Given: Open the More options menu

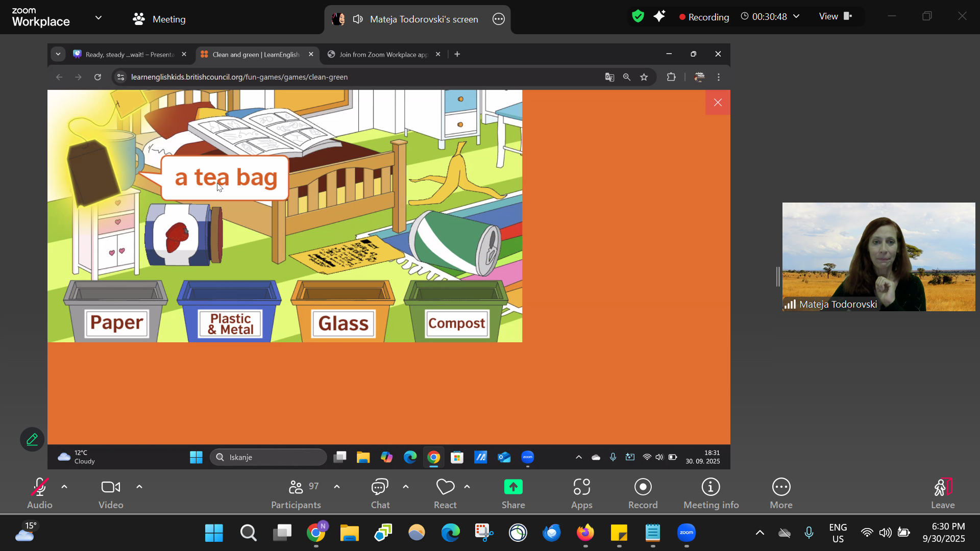Looking at the screenshot, I should click(x=781, y=493).
